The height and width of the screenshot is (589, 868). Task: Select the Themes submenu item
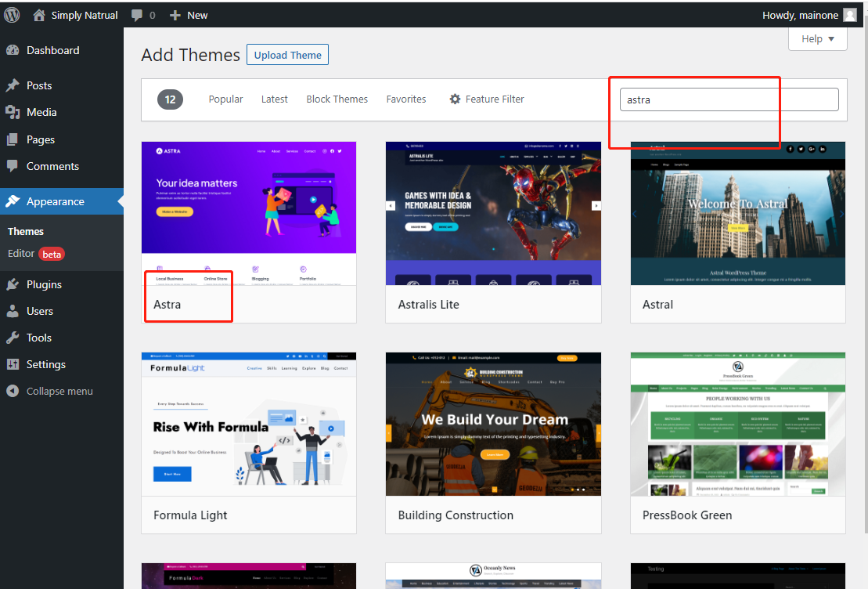[26, 232]
